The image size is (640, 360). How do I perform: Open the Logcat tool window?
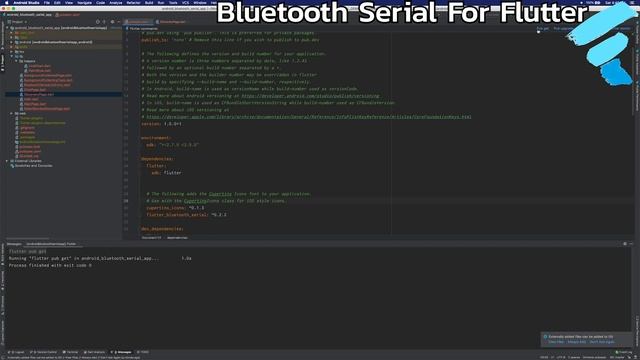click(x=16, y=352)
